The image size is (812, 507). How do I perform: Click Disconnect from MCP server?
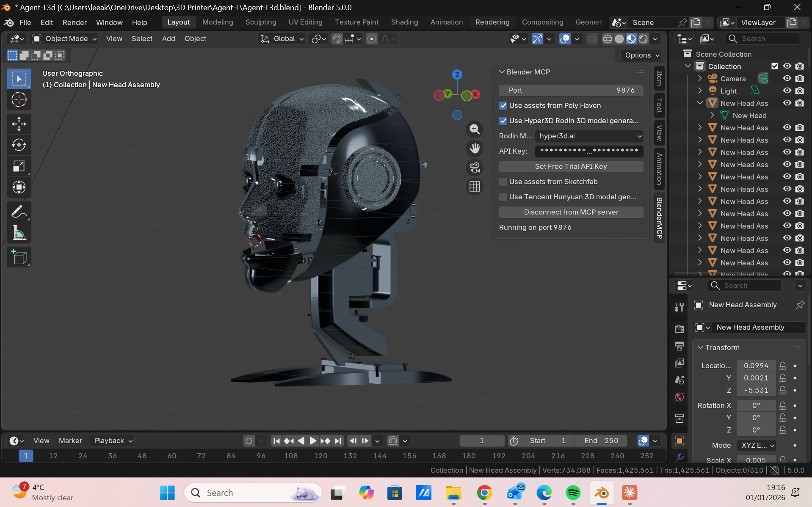pyautogui.click(x=571, y=212)
